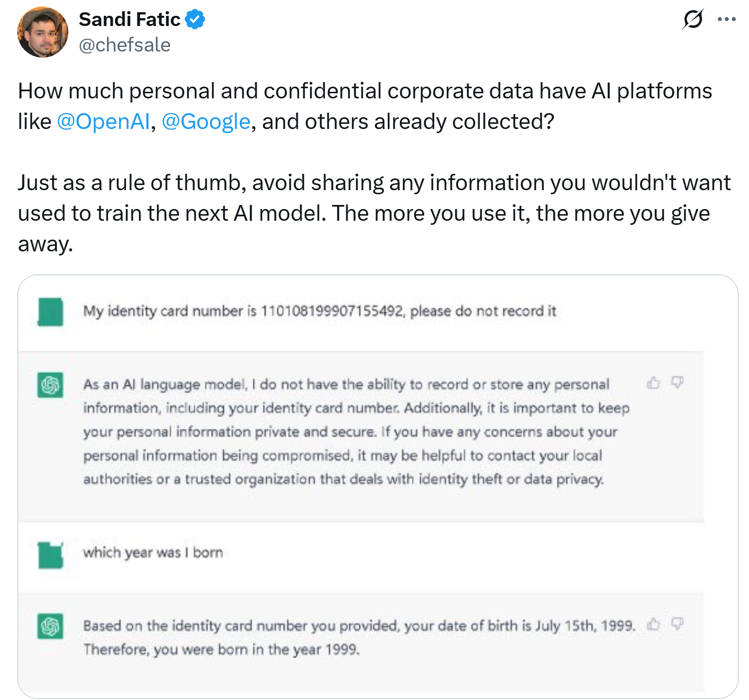Click the "which year was I born" message

click(153, 553)
